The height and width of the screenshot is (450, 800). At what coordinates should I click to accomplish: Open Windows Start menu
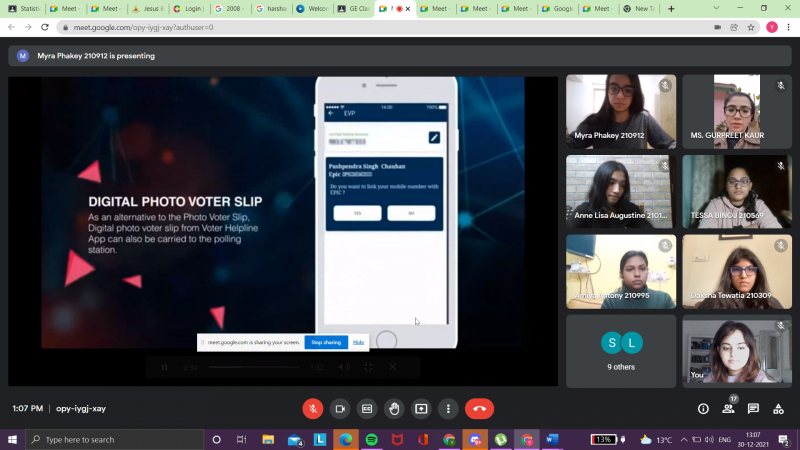tap(12, 439)
